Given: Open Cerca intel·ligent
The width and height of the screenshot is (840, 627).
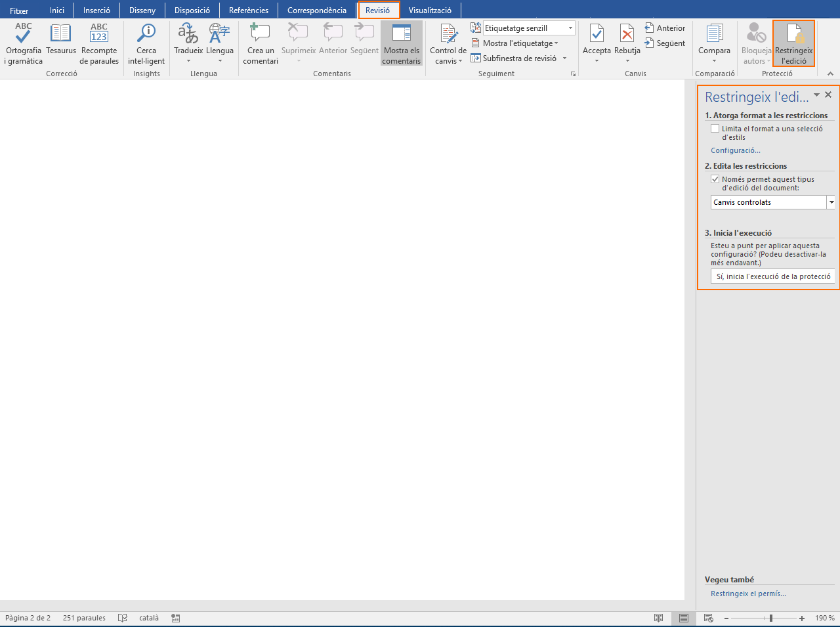Looking at the screenshot, I should point(146,34).
